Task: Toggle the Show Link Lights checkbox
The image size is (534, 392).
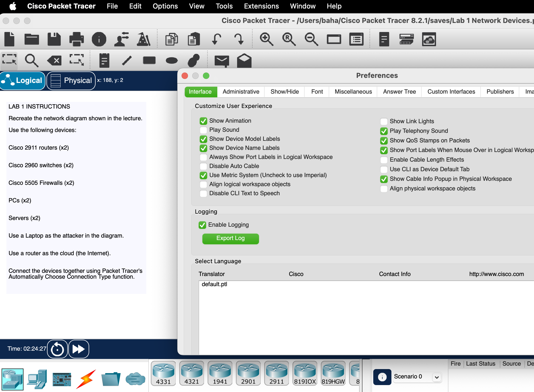Action: (x=384, y=122)
